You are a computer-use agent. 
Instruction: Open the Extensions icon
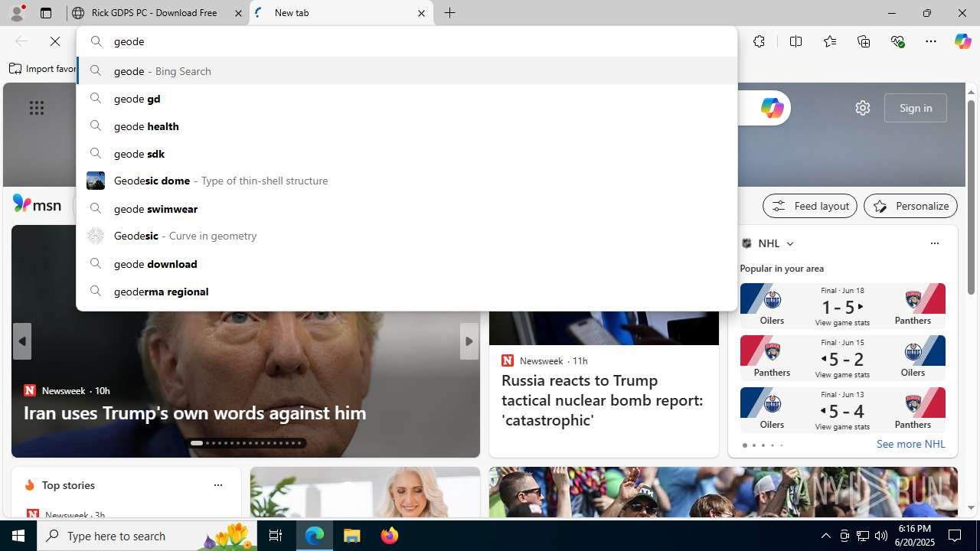click(759, 41)
